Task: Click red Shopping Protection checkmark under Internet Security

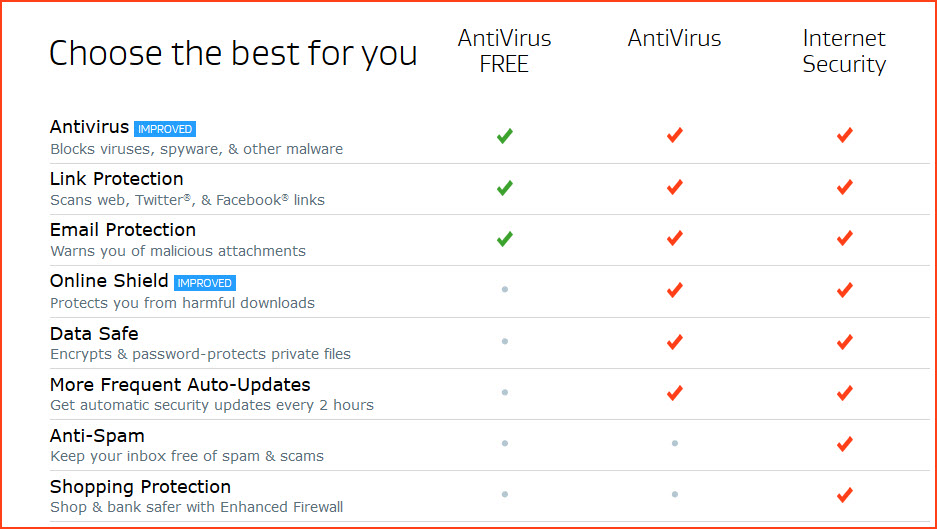Action: (844, 495)
